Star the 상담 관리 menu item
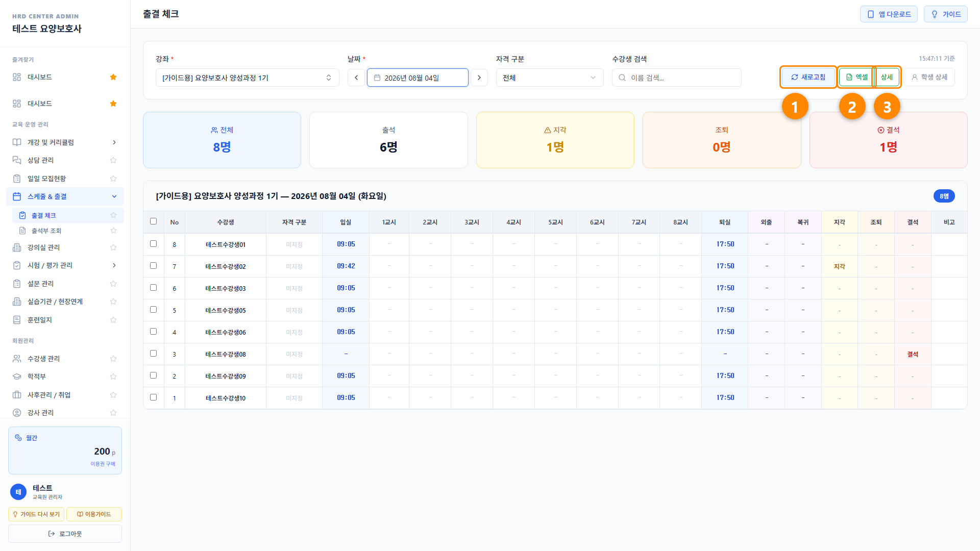Image resolution: width=980 pixels, height=551 pixels. tap(113, 160)
